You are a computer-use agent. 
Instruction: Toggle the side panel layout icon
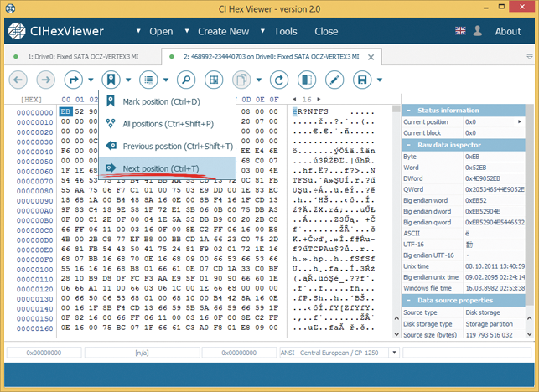coord(307,80)
